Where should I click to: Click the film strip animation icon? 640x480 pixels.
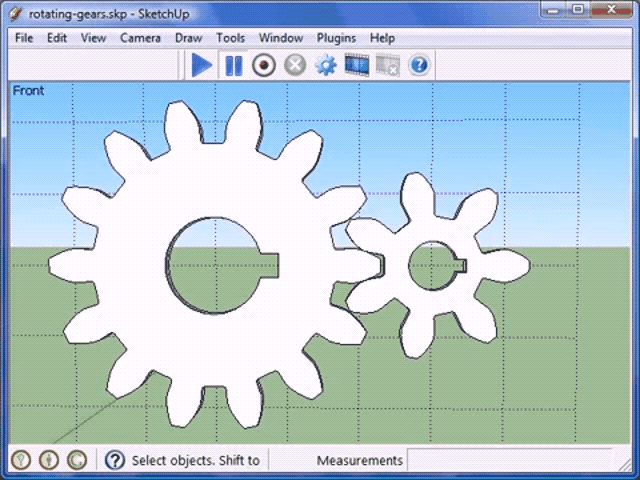pos(357,66)
